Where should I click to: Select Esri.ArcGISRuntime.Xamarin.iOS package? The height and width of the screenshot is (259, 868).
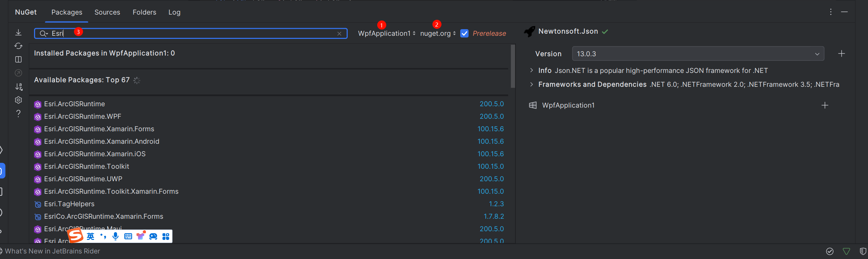[269, 154]
